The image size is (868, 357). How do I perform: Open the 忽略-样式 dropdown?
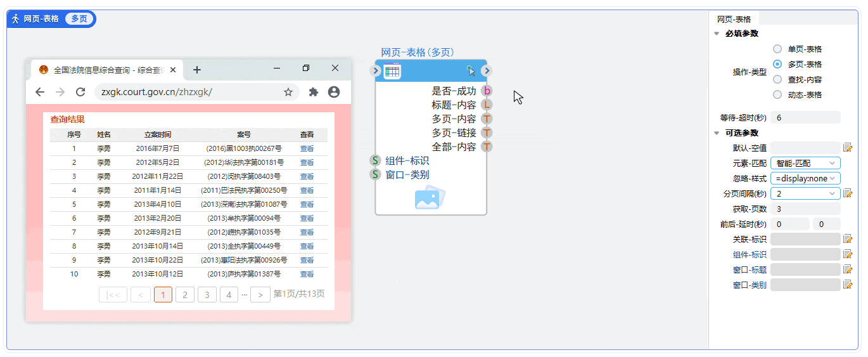click(x=805, y=178)
